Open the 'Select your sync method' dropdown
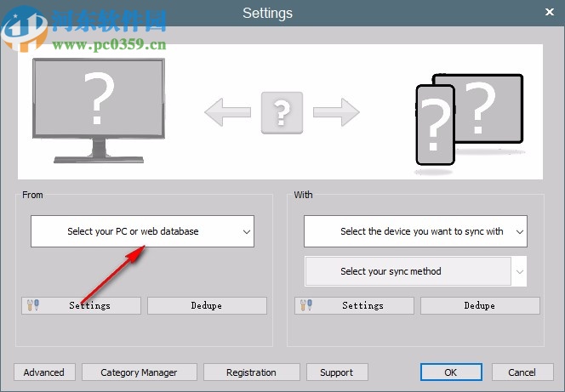 (x=415, y=271)
